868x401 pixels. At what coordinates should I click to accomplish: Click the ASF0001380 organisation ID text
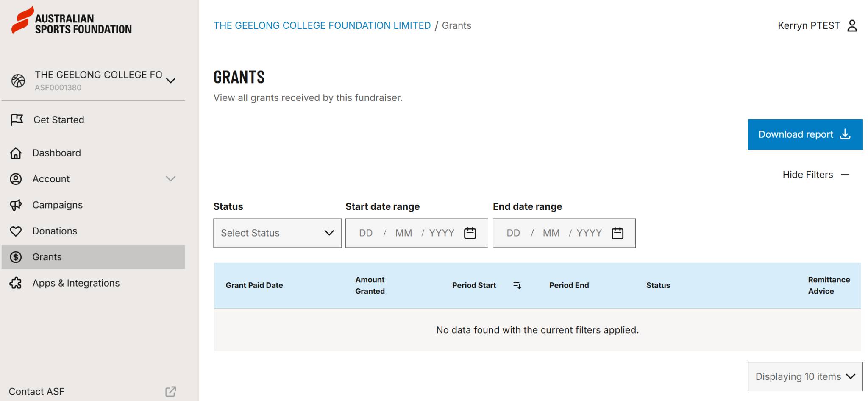[x=58, y=88]
